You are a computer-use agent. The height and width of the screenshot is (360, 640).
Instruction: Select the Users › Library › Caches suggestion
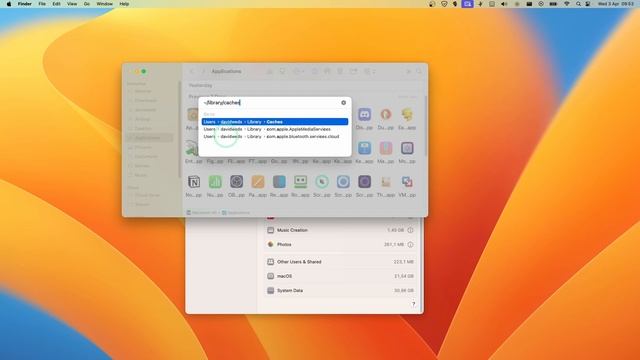[x=275, y=122]
